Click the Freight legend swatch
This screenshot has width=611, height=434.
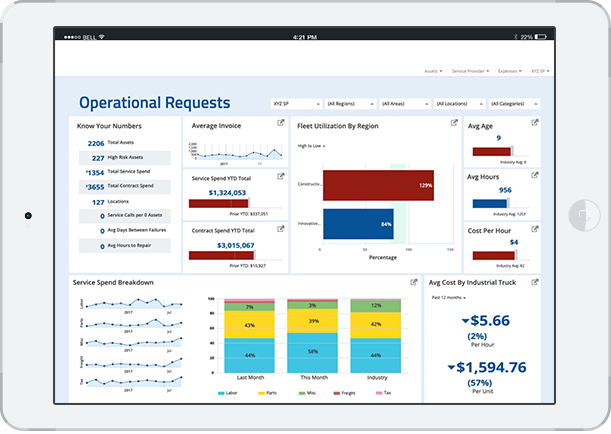[337, 393]
